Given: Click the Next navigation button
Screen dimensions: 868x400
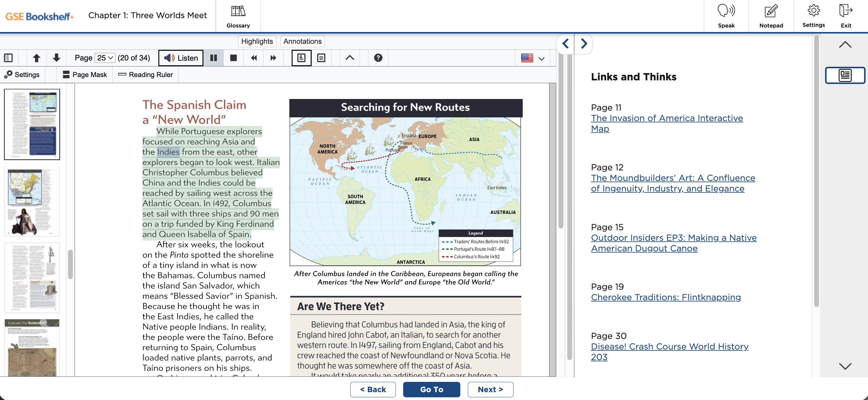Looking at the screenshot, I should (490, 389).
